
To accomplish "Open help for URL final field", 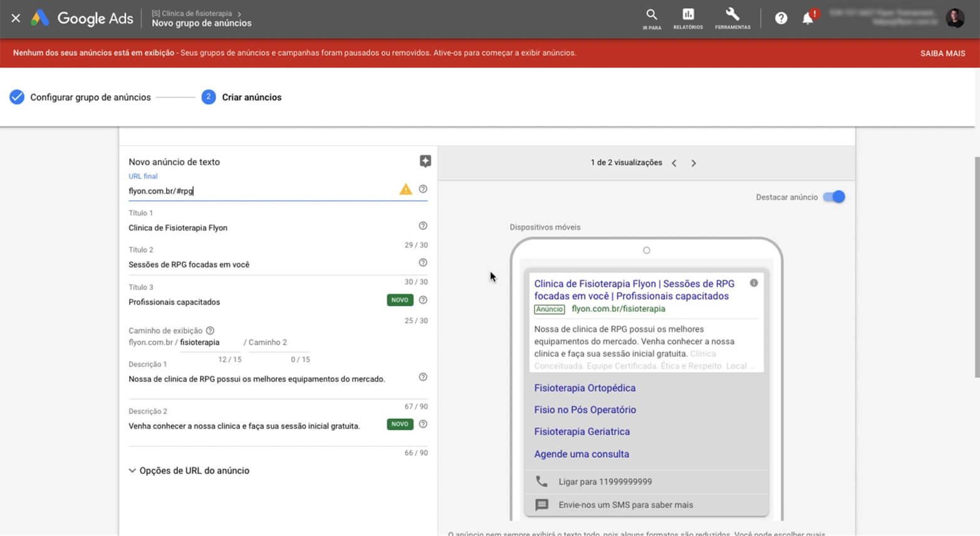I will click(x=423, y=189).
